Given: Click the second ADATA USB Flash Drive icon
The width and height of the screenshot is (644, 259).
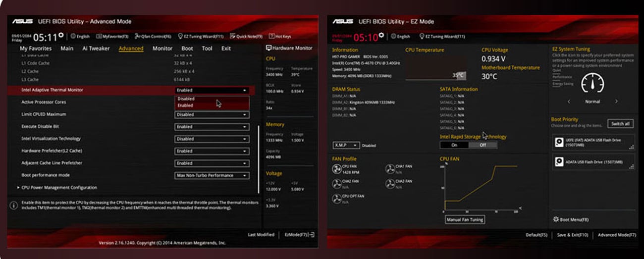Looking at the screenshot, I should [559, 162].
